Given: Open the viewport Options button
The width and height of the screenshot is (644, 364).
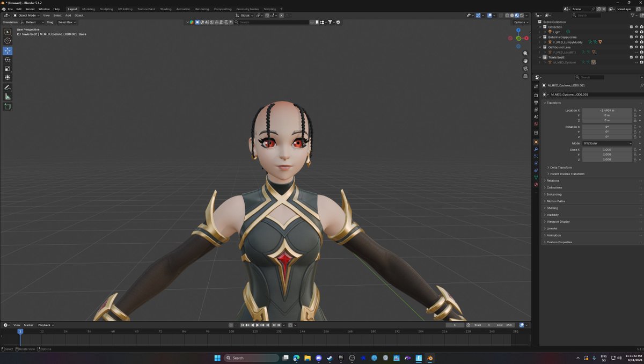Looking at the screenshot, I should (x=521, y=22).
